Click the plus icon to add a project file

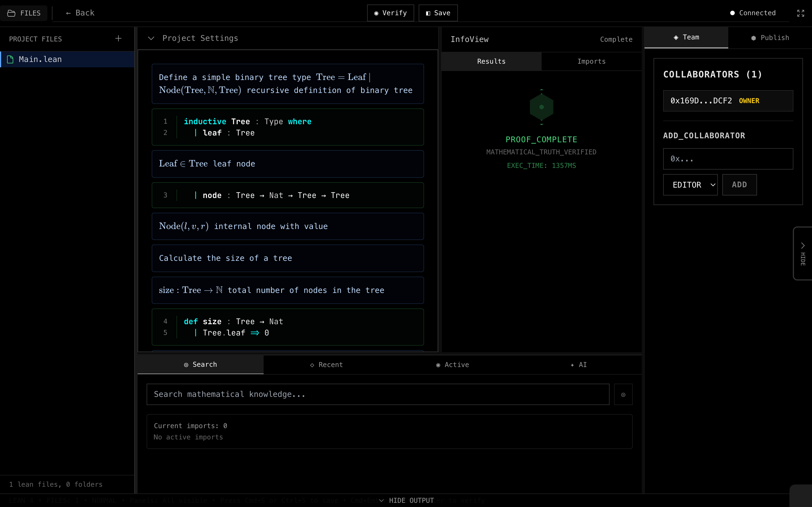[x=118, y=39]
